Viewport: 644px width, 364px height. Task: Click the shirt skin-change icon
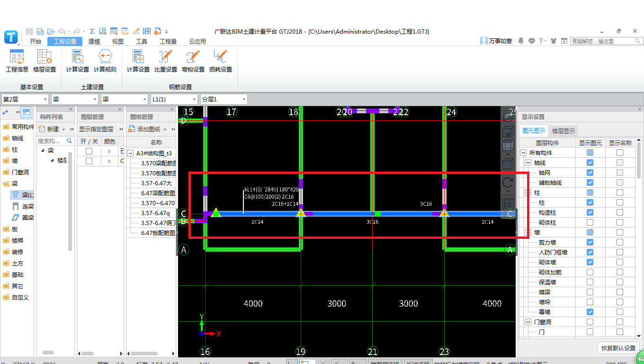tap(553, 41)
